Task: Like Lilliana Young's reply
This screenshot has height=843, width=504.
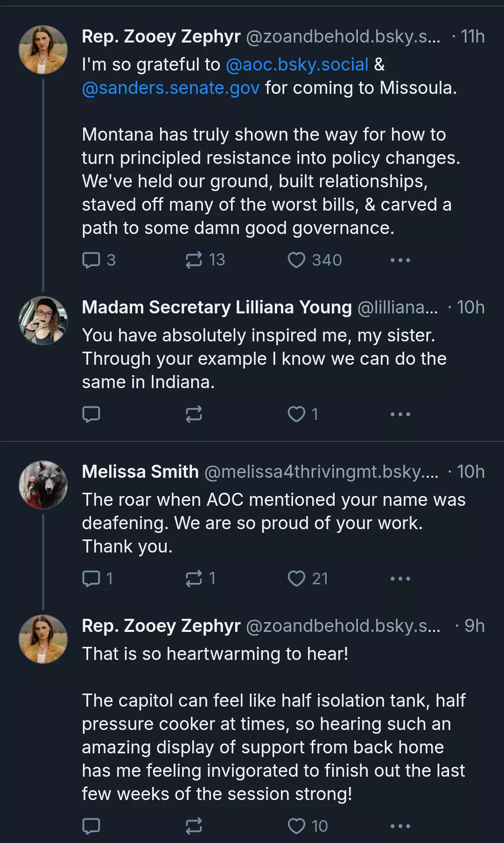Action: (x=296, y=414)
